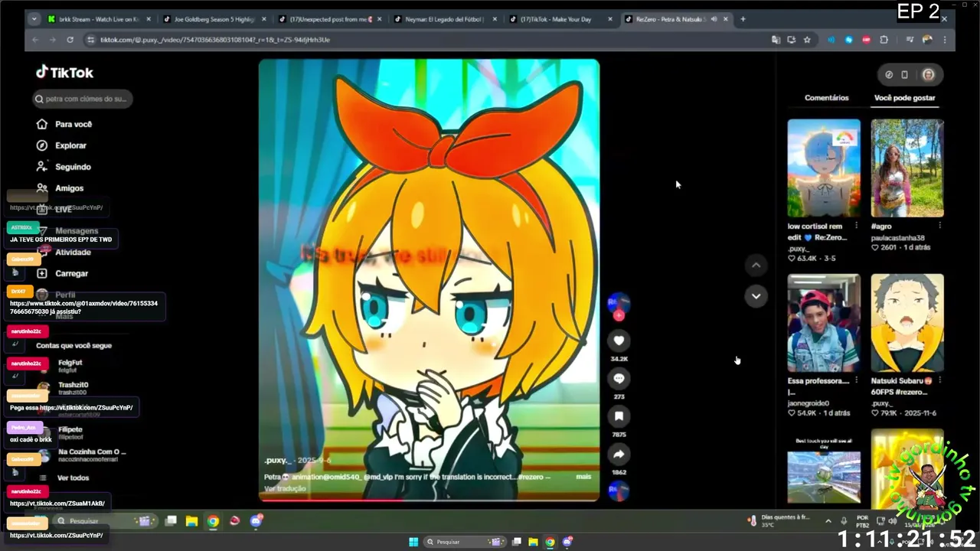Screen dimensions: 980x551
Task: Open the Explorar page
Action: tap(61, 145)
